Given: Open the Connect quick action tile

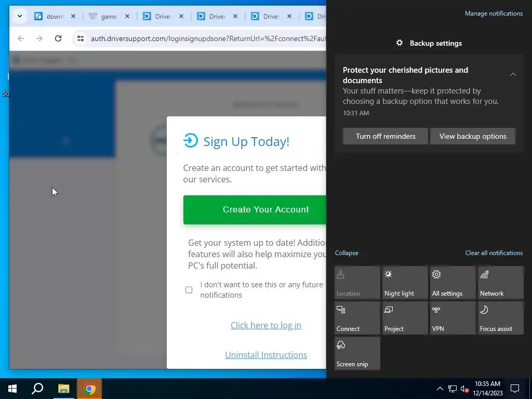Looking at the screenshot, I should (357, 318).
